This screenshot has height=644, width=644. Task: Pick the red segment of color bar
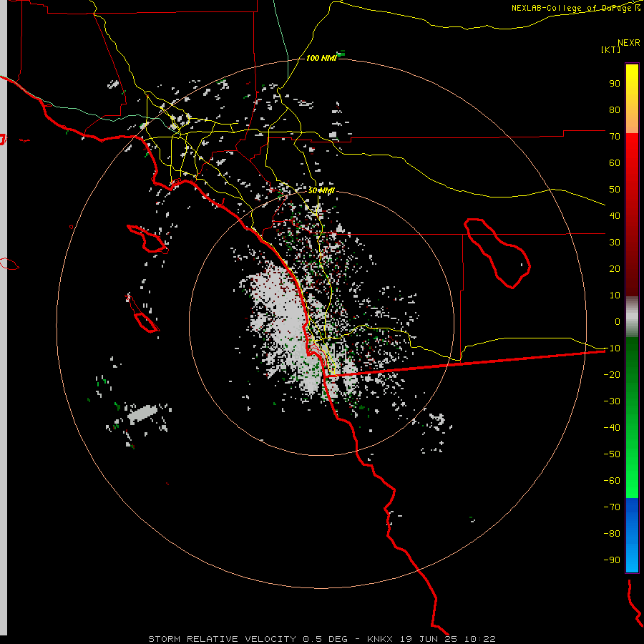pyautogui.click(x=632, y=215)
